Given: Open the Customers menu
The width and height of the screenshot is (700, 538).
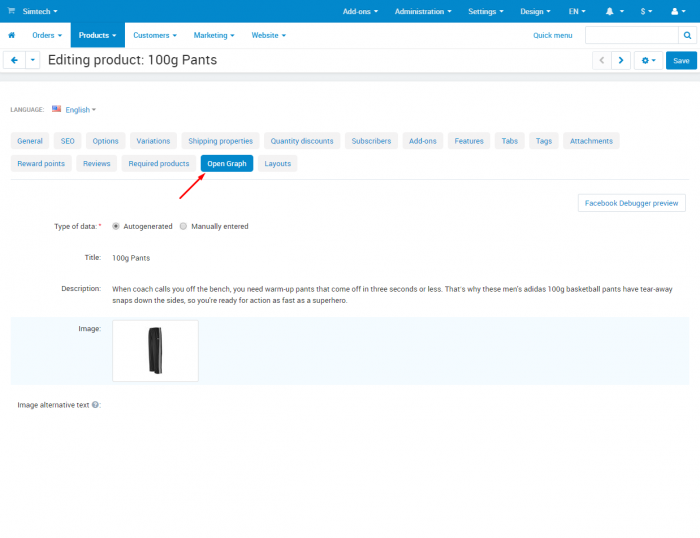Looking at the screenshot, I should (155, 35).
